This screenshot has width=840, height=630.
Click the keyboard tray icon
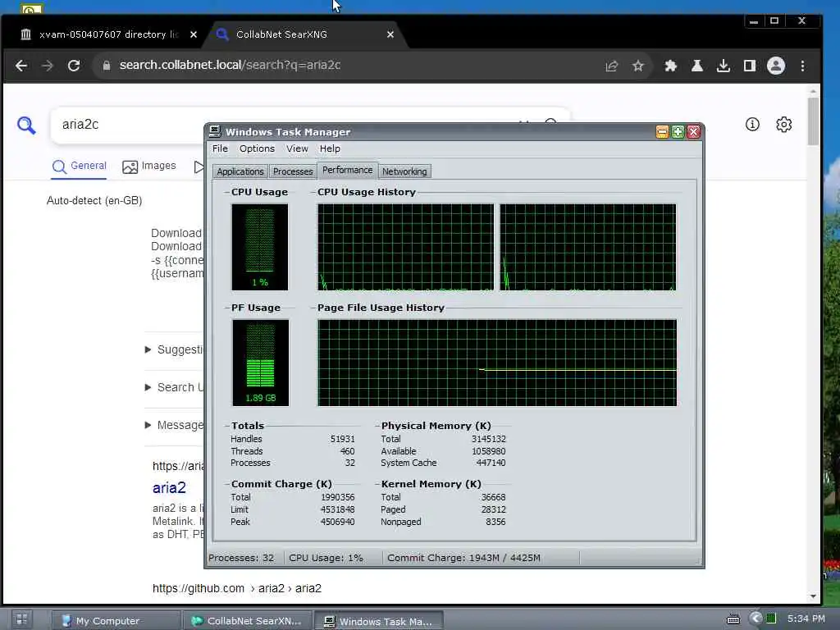pos(733,620)
